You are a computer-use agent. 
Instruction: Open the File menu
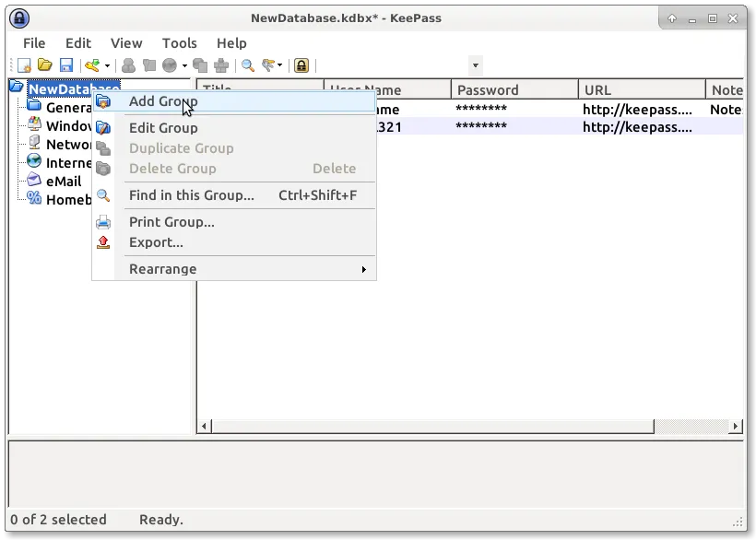(x=34, y=43)
